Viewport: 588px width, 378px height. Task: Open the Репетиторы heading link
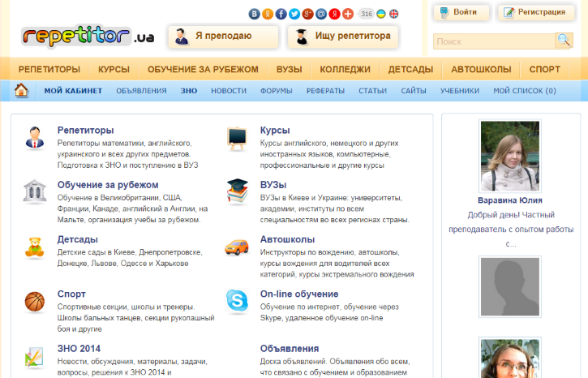point(85,130)
